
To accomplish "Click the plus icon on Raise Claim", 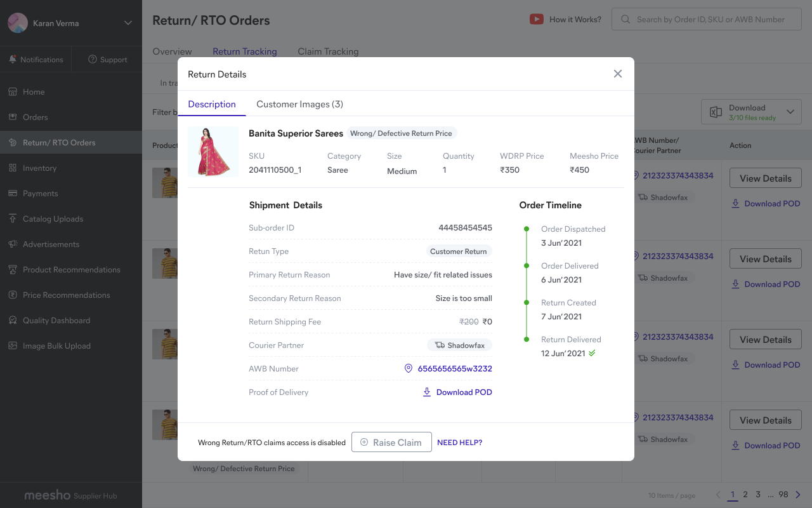I will (x=364, y=442).
